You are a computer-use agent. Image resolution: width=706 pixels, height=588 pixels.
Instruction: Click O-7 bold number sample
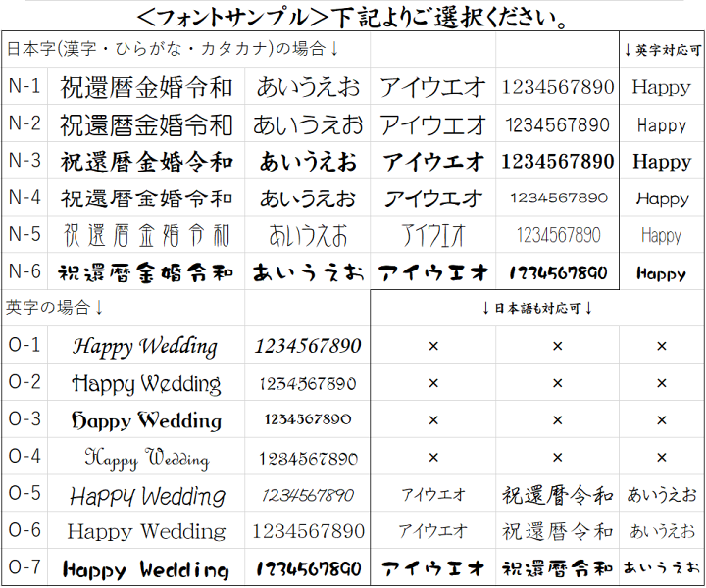click(x=309, y=568)
